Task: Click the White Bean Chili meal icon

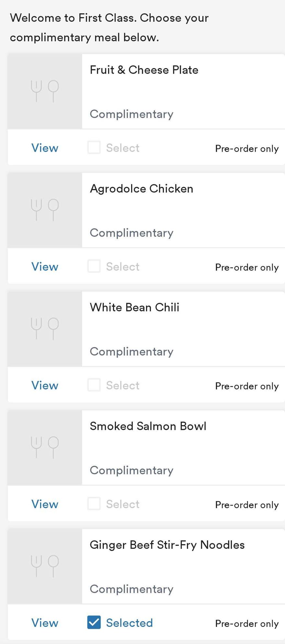Action: 45,329
